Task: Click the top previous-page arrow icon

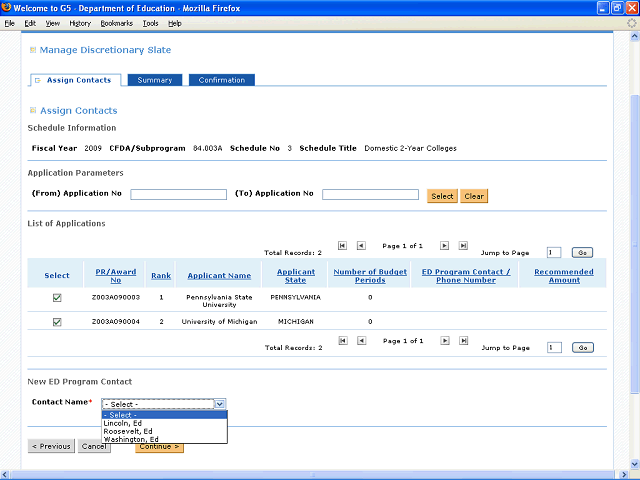Action: tap(361, 245)
